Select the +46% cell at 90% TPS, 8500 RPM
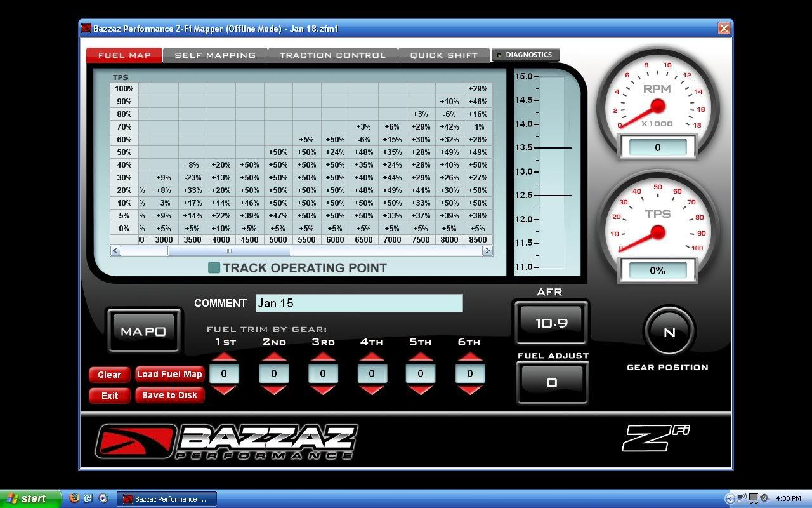 click(x=478, y=102)
